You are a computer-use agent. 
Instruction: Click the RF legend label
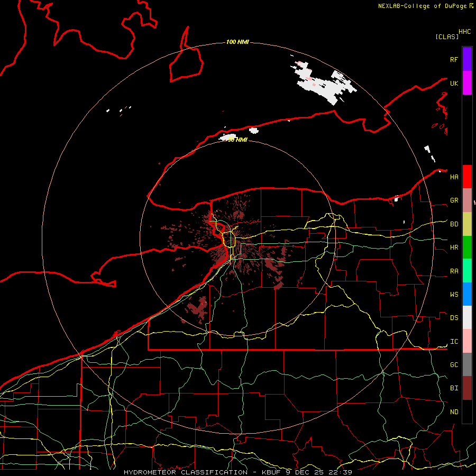coord(454,59)
